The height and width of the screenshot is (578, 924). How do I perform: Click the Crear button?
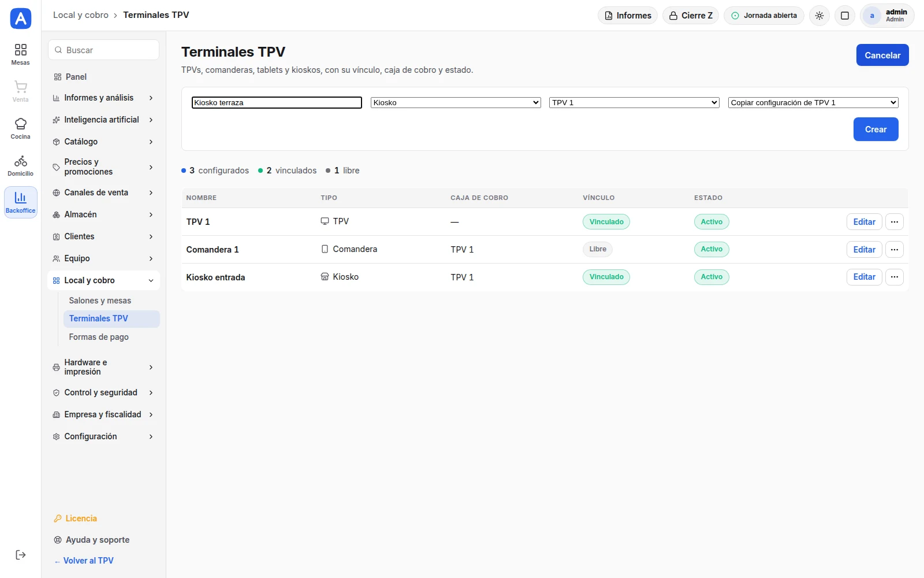click(875, 129)
